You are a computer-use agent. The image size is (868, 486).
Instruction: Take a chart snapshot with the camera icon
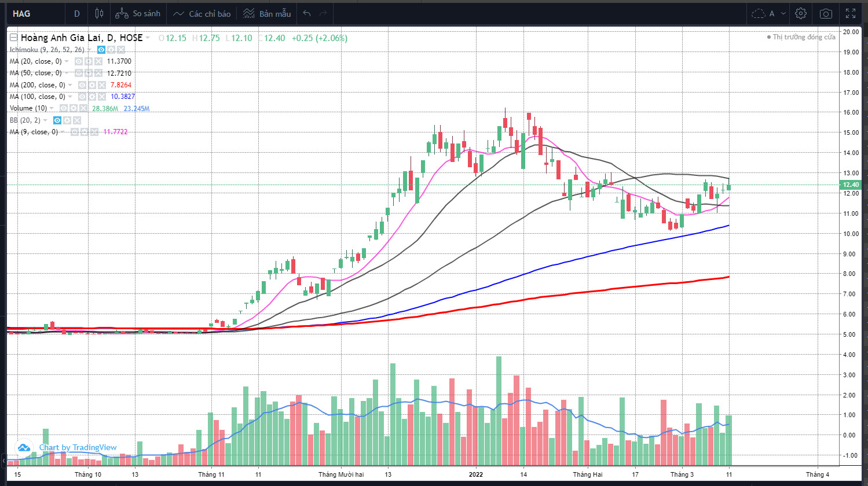(x=826, y=13)
